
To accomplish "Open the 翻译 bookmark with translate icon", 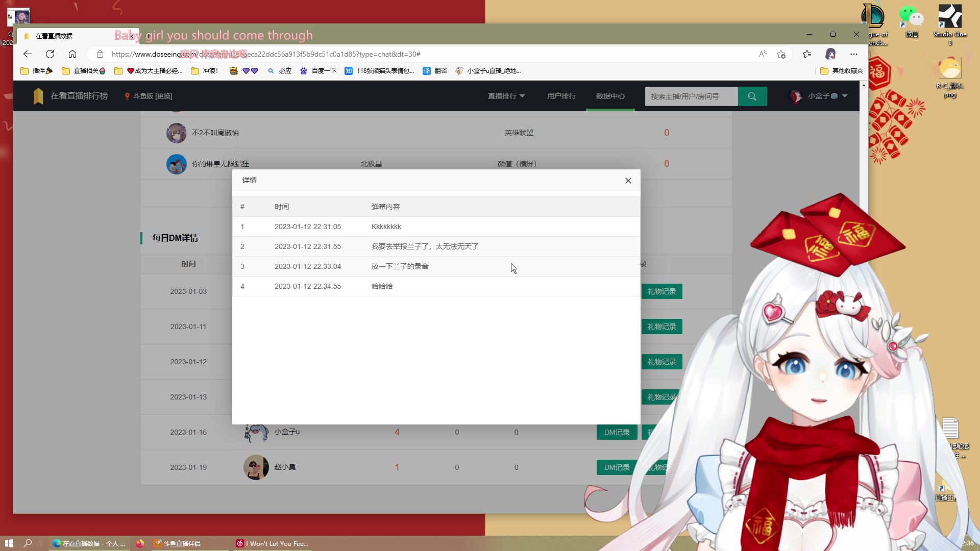I will point(434,71).
